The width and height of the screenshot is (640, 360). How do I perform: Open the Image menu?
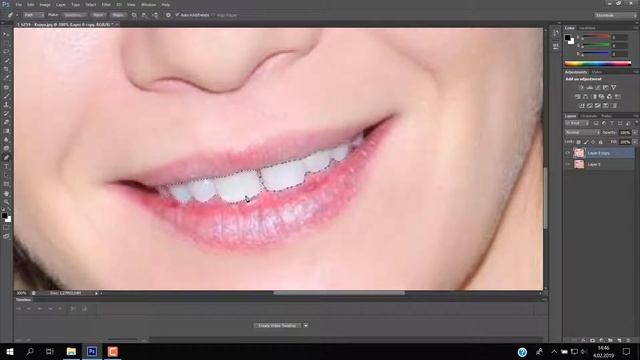click(x=45, y=4)
